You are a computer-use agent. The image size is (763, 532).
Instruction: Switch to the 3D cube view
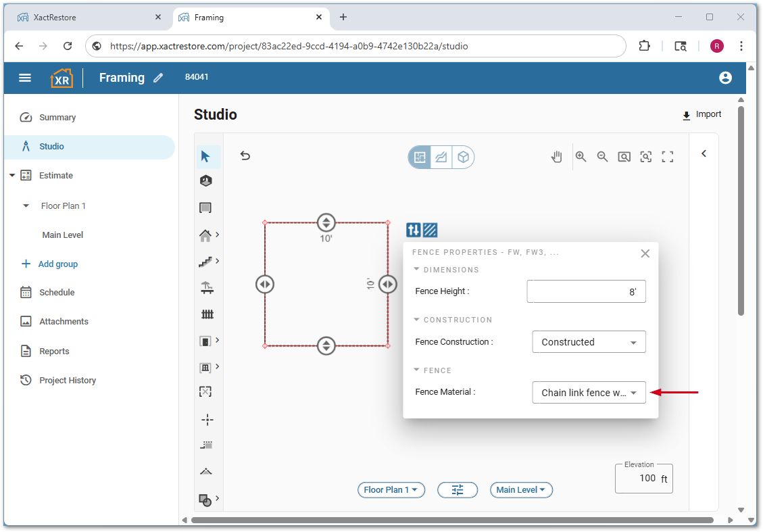(463, 158)
